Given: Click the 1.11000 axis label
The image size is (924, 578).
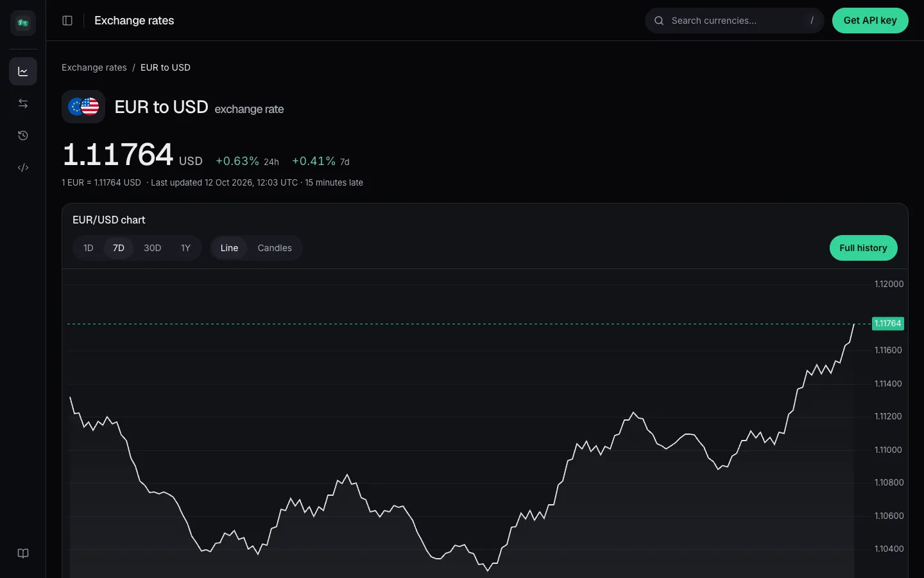Looking at the screenshot, I should coord(889,450).
